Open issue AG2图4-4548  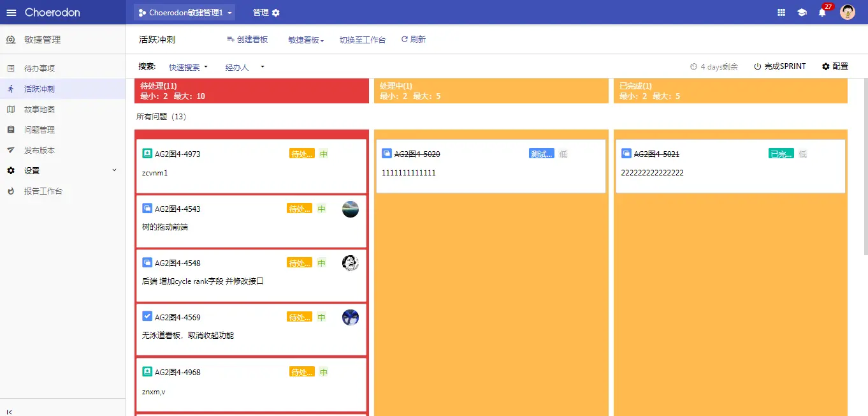(178, 263)
